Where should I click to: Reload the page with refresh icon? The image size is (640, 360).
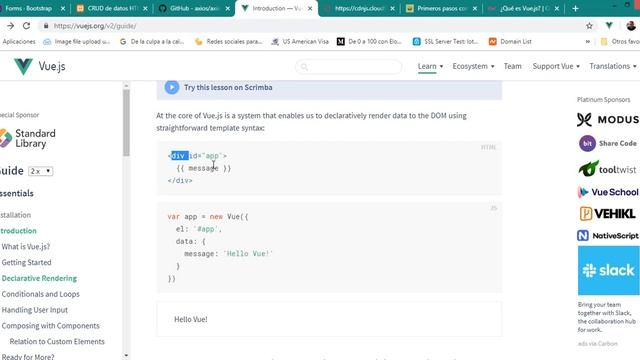point(27,26)
